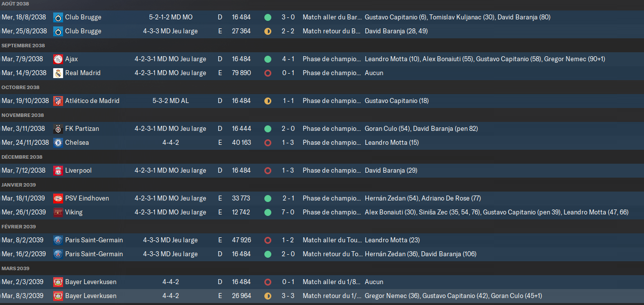
Task: Click the draw indicator for Atlético match
Action: tap(268, 101)
